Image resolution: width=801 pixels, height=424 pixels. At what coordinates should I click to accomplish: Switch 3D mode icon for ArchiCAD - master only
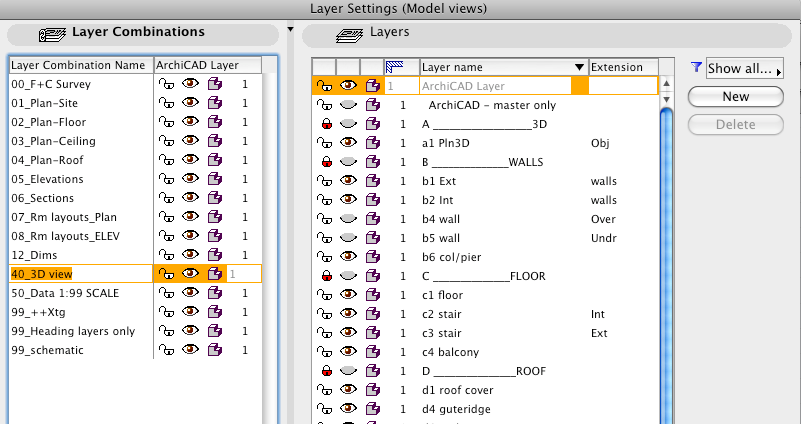373,105
